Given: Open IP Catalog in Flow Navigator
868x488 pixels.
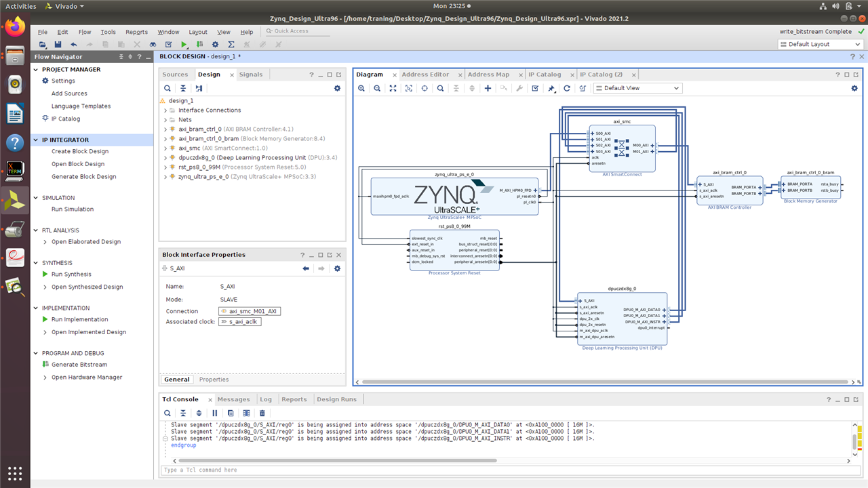Looking at the screenshot, I should coord(66,119).
